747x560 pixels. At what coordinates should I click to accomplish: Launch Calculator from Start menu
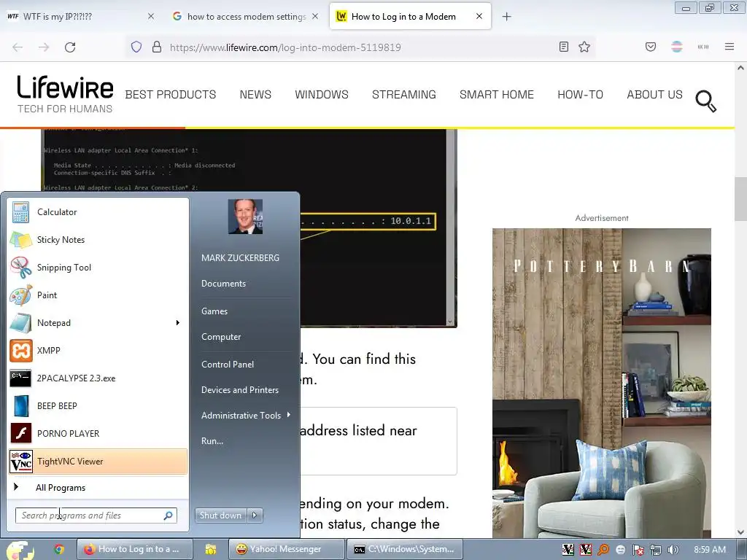[98, 212]
